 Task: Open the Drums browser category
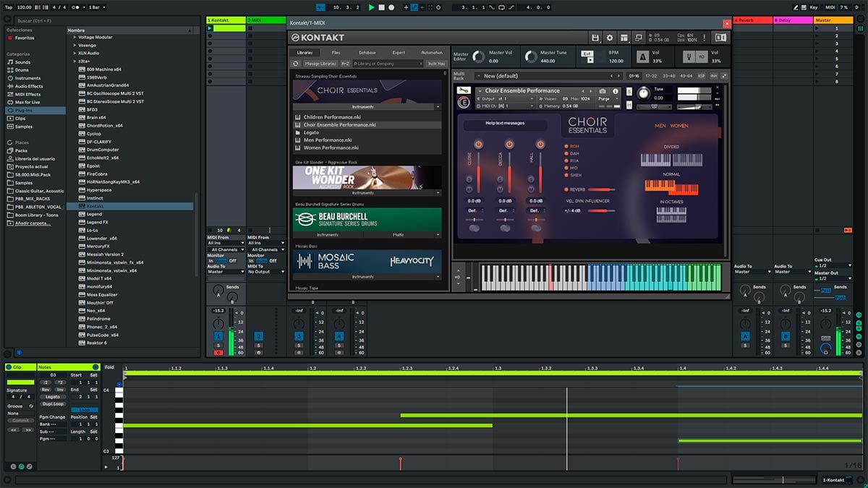tap(22, 70)
